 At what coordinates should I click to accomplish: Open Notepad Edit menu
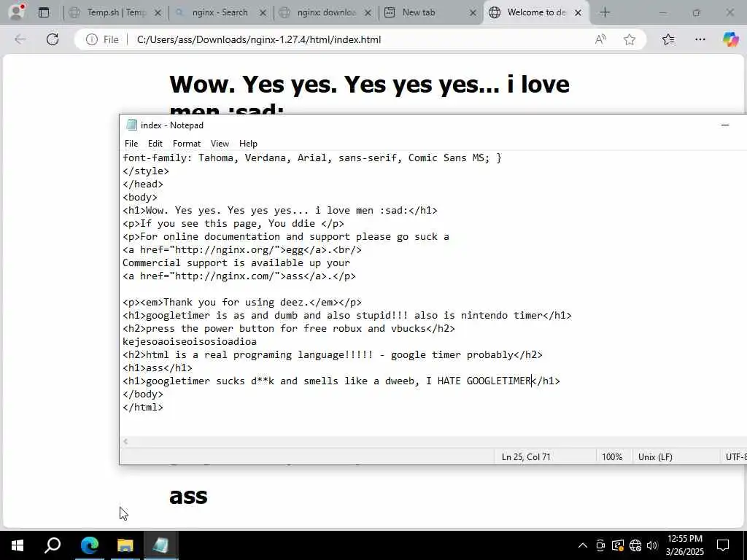click(155, 144)
